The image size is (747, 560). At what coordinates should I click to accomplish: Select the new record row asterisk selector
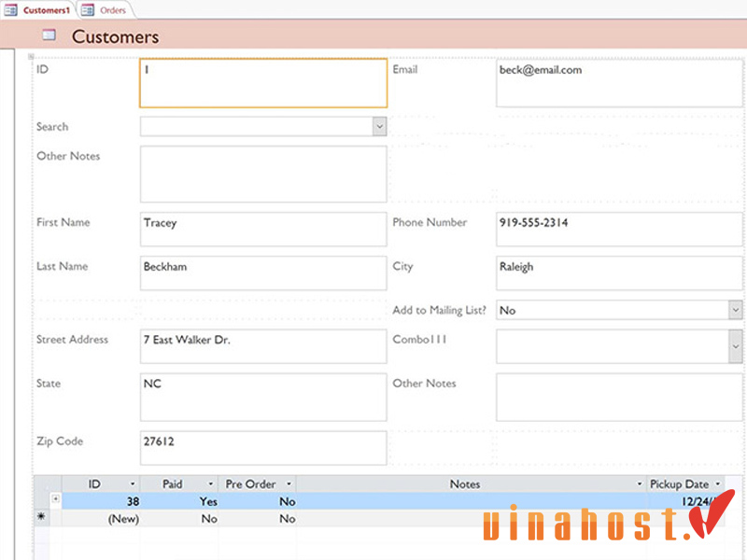(41, 517)
